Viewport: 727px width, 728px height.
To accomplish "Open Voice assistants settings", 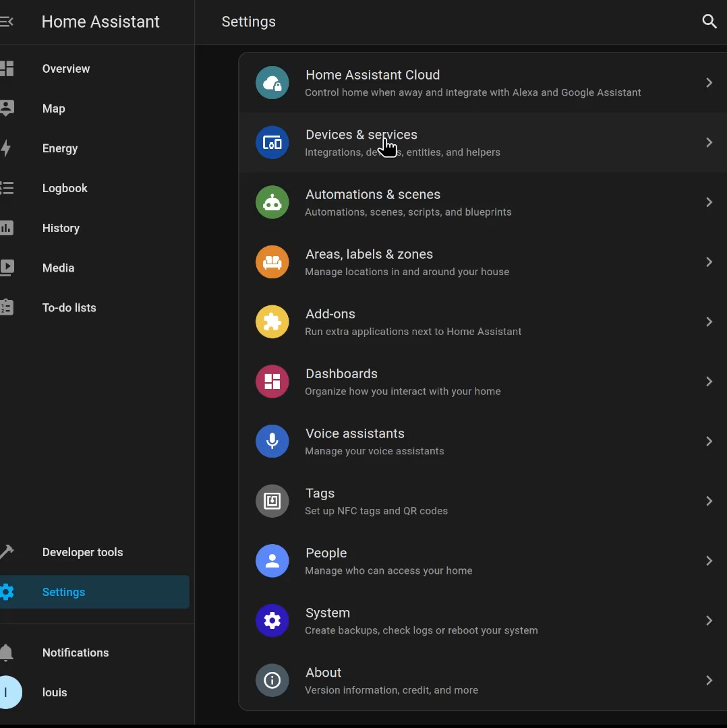I will [x=483, y=441].
